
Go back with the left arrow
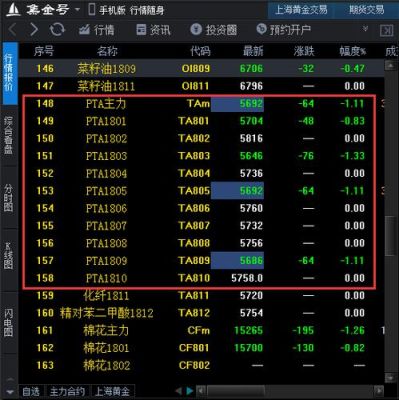tap(12, 30)
